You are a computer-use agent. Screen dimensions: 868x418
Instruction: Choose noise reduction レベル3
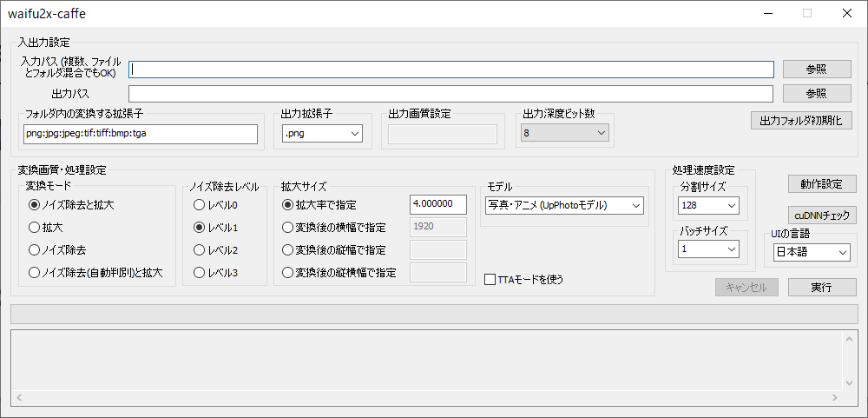[215, 273]
